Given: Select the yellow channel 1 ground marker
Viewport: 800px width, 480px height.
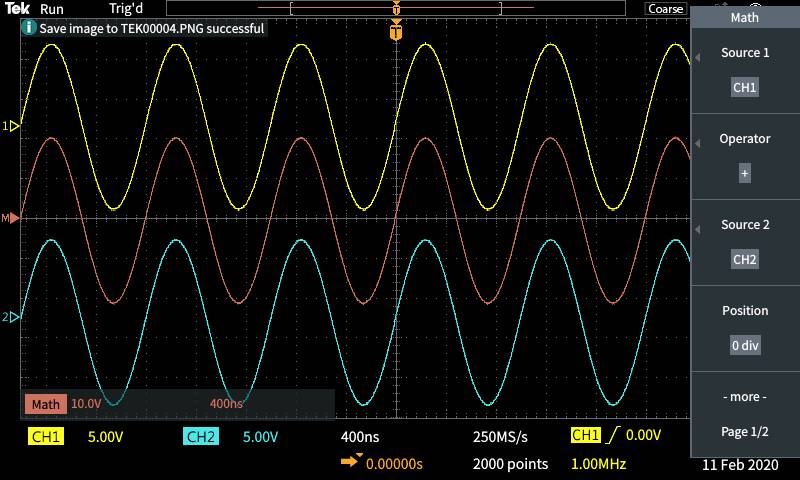Looking at the screenshot, I should (x=12, y=126).
